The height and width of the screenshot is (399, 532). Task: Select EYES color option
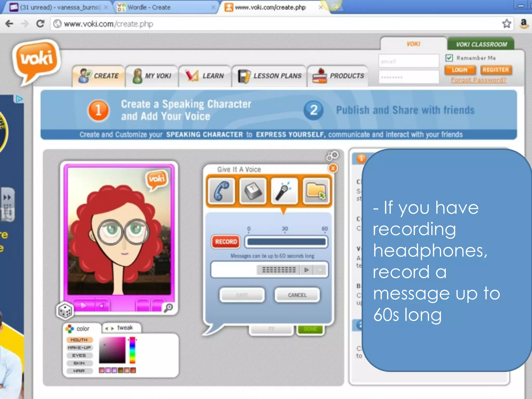click(79, 355)
